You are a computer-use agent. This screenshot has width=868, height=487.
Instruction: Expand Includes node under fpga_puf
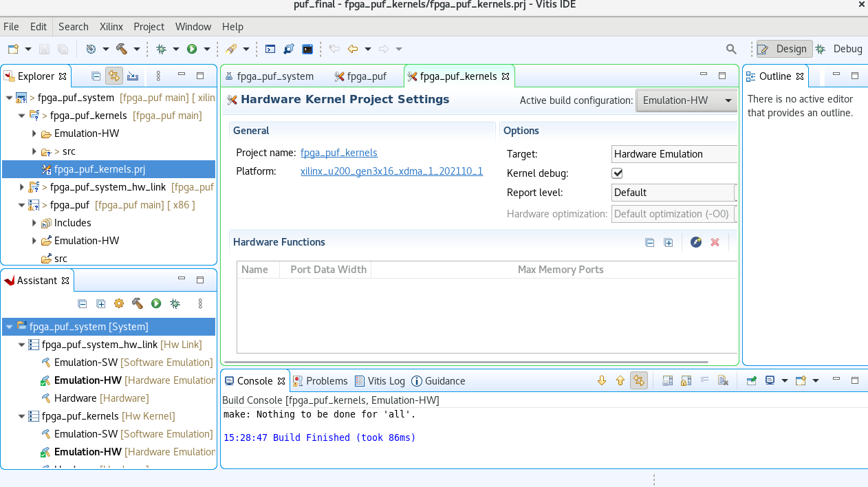34,223
